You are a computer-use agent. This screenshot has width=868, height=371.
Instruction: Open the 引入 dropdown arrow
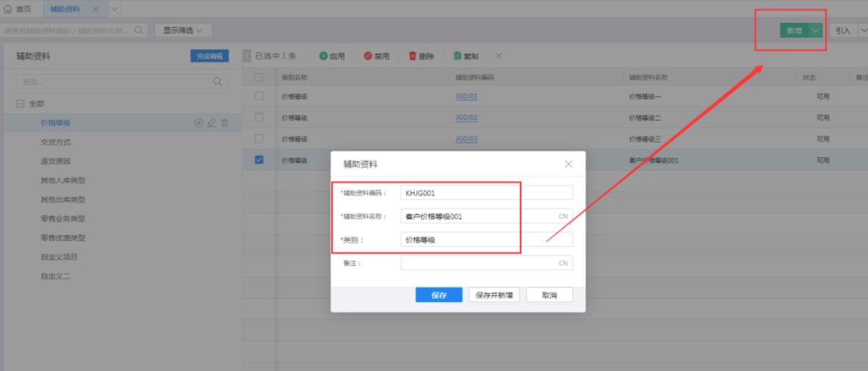pyautogui.click(x=862, y=30)
